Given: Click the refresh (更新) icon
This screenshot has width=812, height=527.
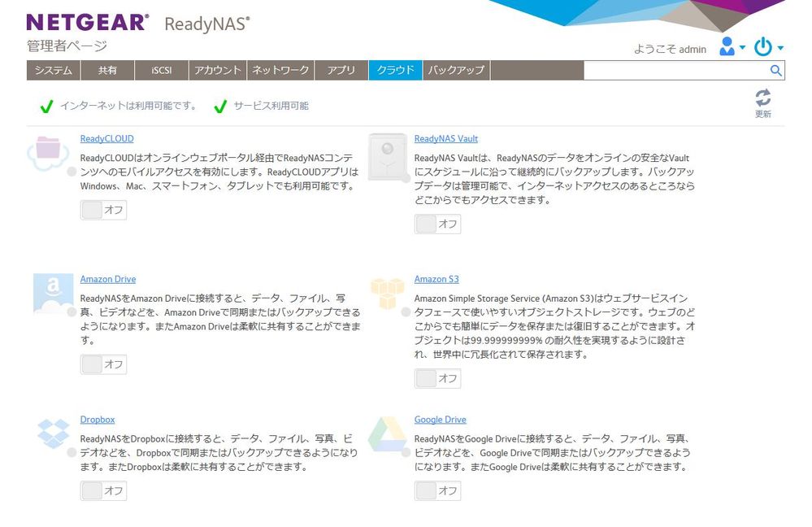Looking at the screenshot, I should tap(762, 98).
